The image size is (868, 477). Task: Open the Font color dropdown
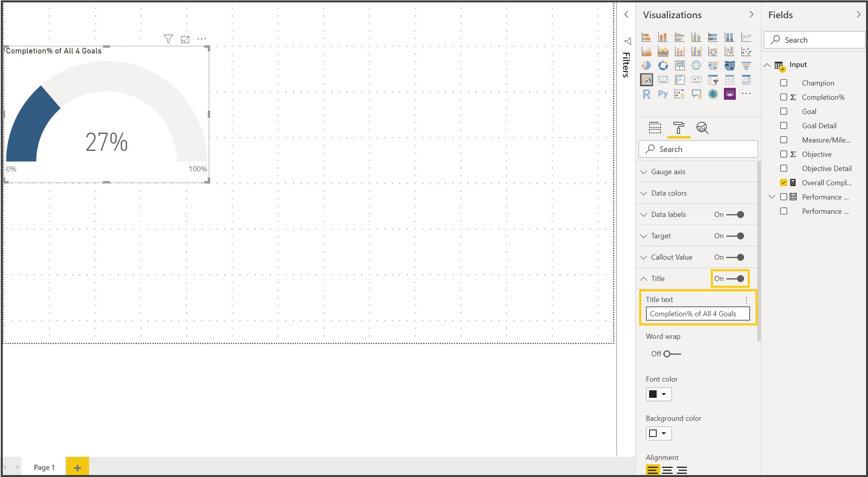[659, 394]
